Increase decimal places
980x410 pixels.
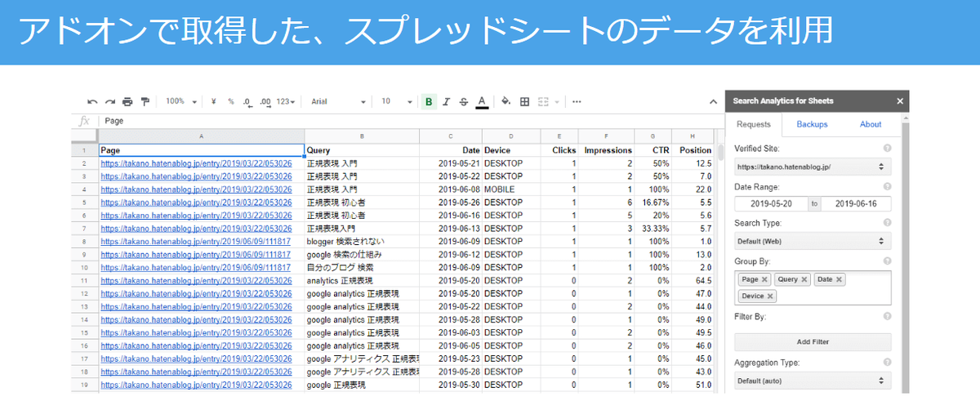265,102
